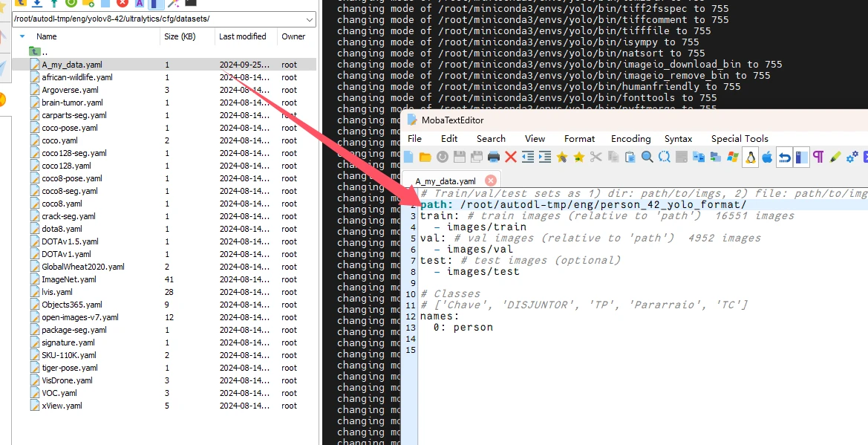The image size is (868, 445).
Task: Select coco128-seg.yaml file
Action: (74, 154)
